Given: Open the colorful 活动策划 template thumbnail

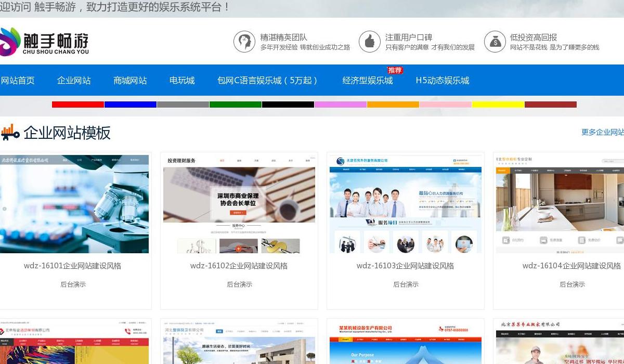Looking at the screenshot, I should (x=74, y=343).
